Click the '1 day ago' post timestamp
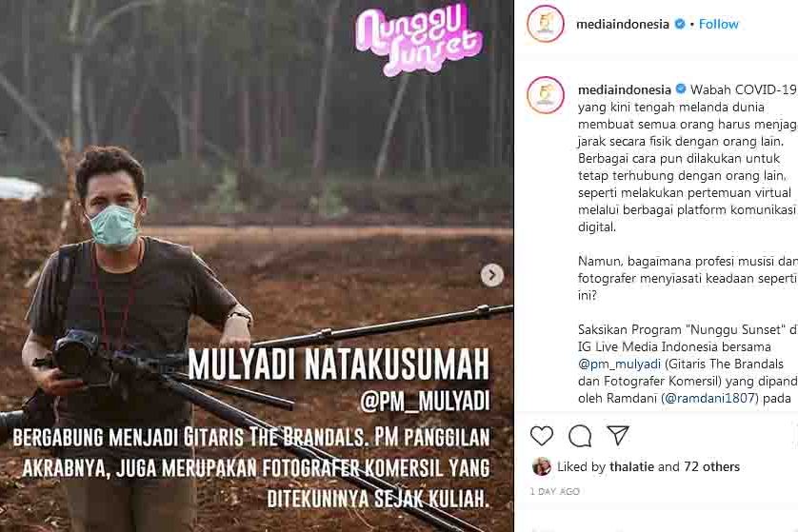The height and width of the screenshot is (532, 798). (x=555, y=491)
